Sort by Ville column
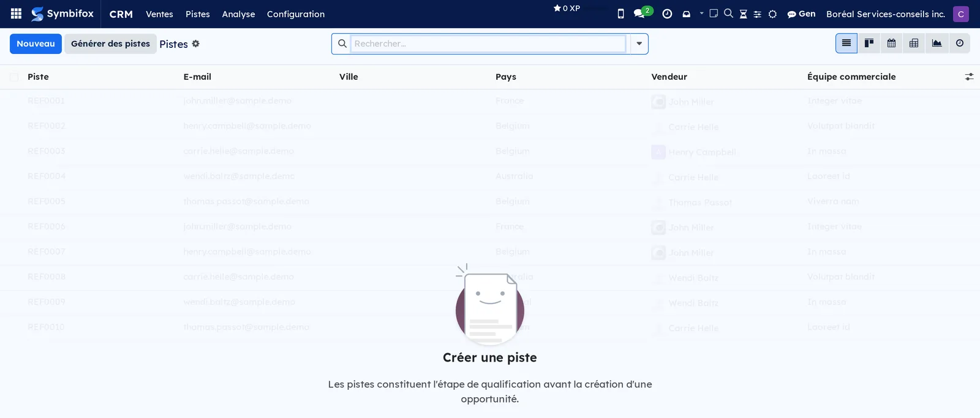This screenshot has height=418, width=980. [349, 77]
